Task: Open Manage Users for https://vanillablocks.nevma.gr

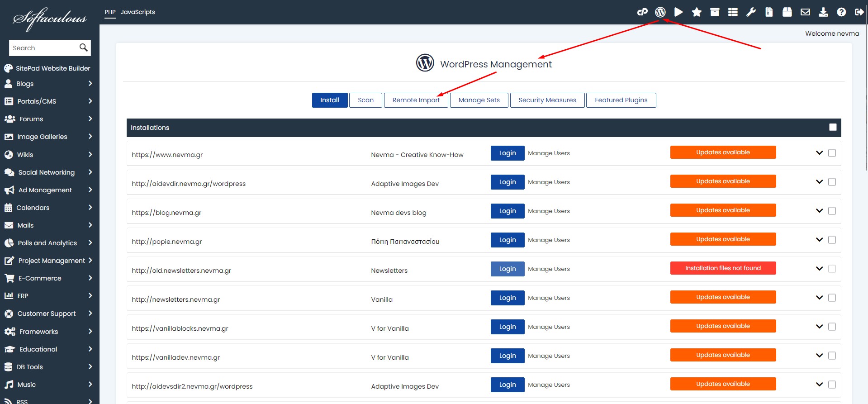Action: (549, 327)
